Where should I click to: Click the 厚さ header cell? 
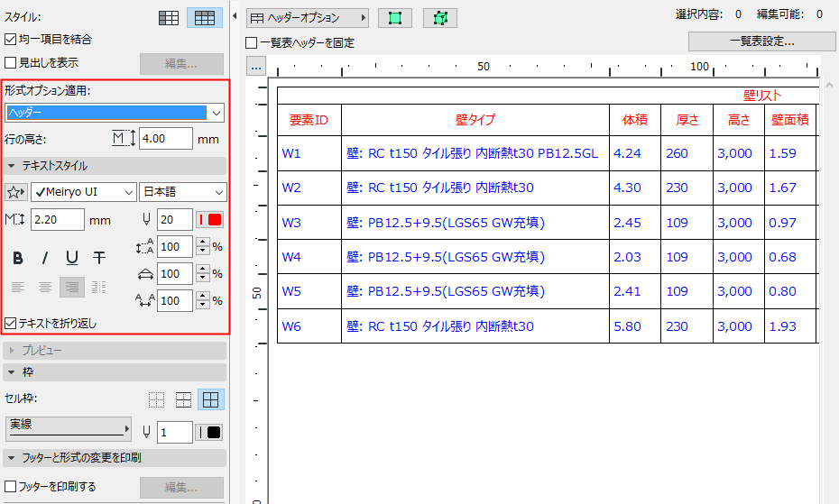[x=687, y=120]
